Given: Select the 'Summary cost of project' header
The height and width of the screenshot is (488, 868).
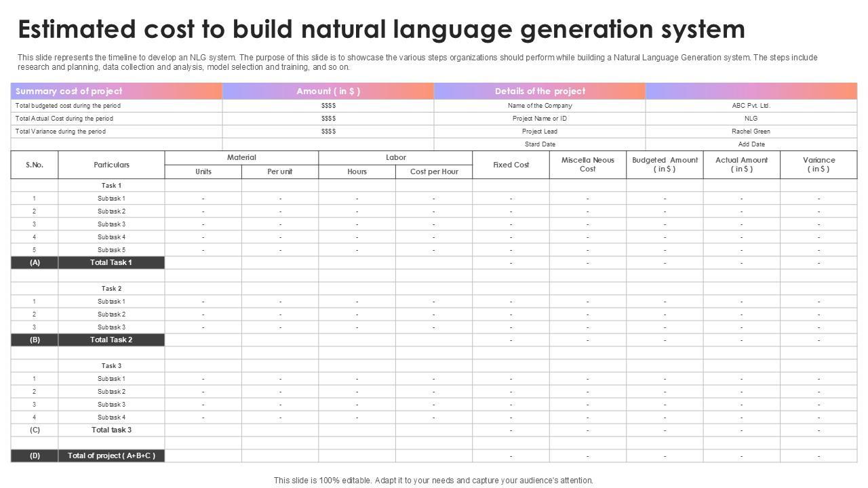Looking at the screenshot, I should [69, 91].
